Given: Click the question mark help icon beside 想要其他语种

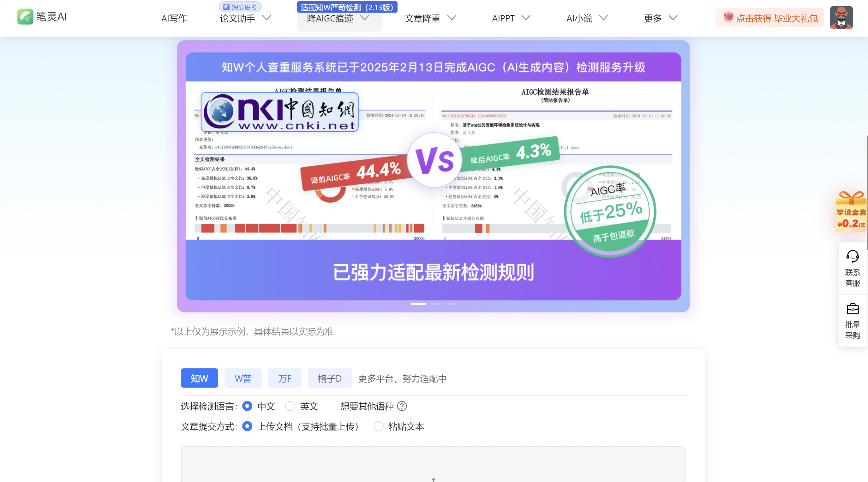Looking at the screenshot, I should coord(402,406).
